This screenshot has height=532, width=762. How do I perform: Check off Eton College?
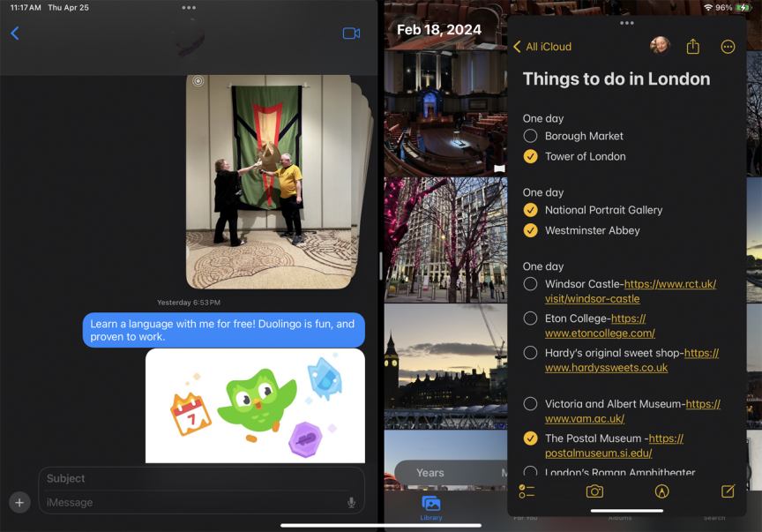click(530, 318)
